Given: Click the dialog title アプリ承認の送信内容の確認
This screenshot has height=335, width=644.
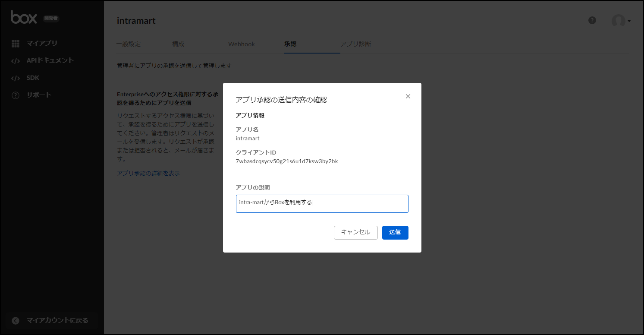Looking at the screenshot, I should pyautogui.click(x=281, y=100).
